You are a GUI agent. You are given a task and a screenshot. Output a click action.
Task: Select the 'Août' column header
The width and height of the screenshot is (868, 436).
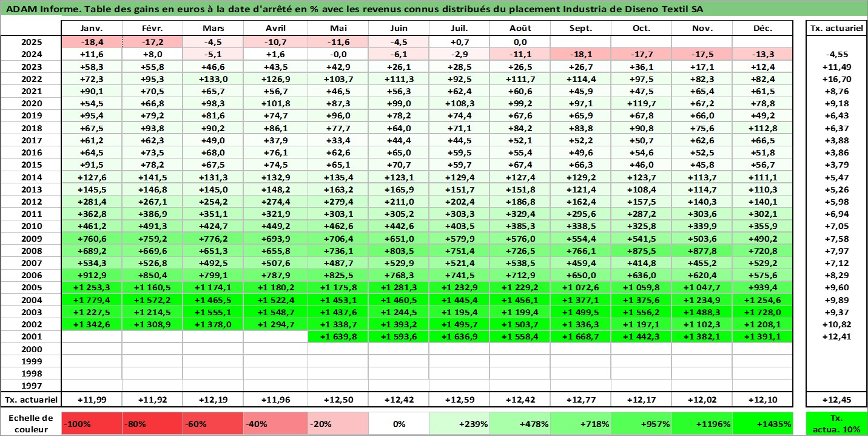tap(520, 28)
